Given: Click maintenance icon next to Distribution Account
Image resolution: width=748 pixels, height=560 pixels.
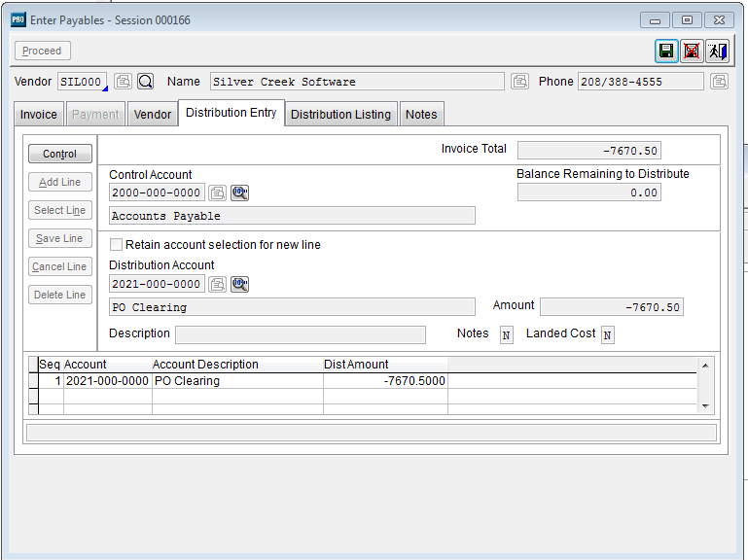Looking at the screenshot, I should 218,284.
